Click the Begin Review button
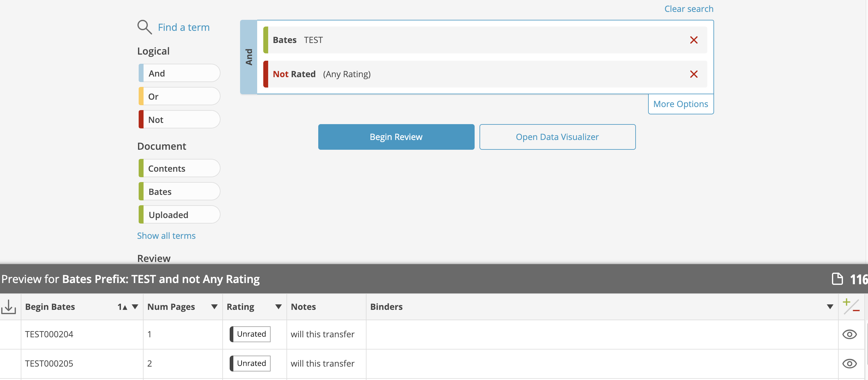This screenshot has height=380, width=868. pyautogui.click(x=396, y=137)
